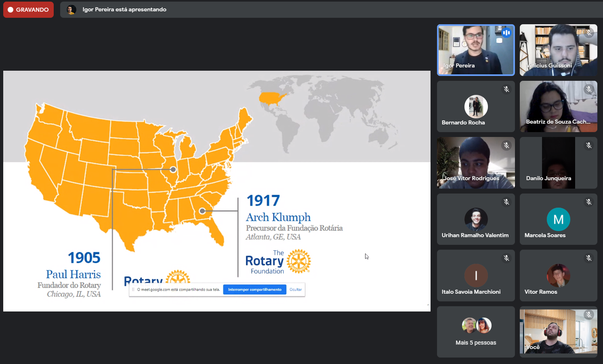This screenshot has width=603, height=364.
Task: Click the muted mic icon on Danilo Junqueira's tile
Action: click(589, 145)
